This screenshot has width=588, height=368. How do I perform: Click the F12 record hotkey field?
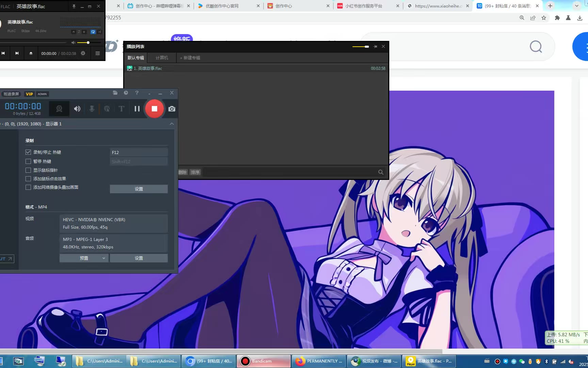(139, 152)
